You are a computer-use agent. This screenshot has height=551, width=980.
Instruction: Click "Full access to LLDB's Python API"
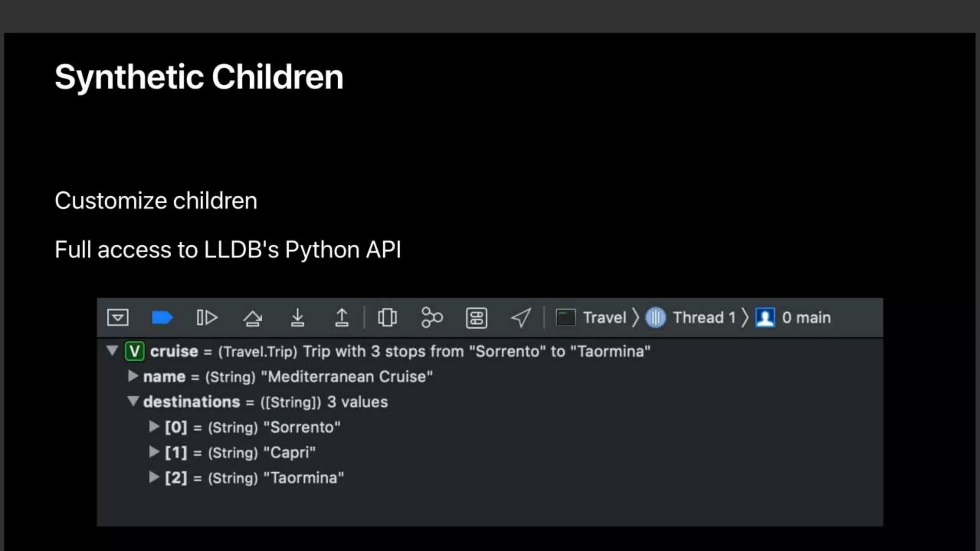point(228,250)
